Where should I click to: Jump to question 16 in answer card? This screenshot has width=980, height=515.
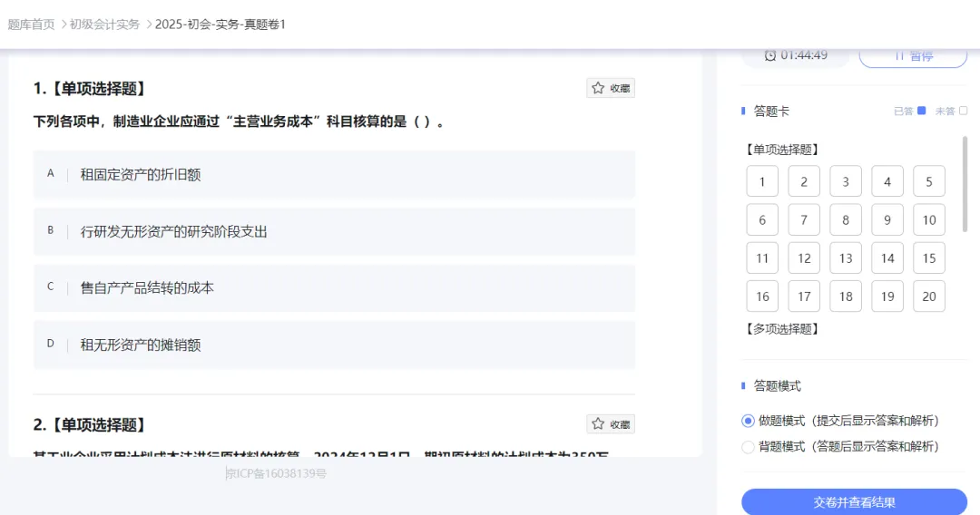tap(762, 296)
